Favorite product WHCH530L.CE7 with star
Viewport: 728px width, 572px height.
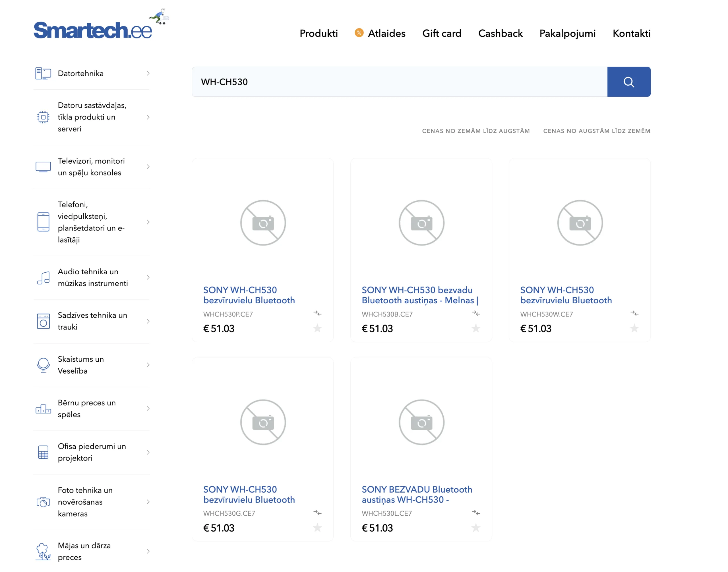pyautogui.click(x=476, y=528)
